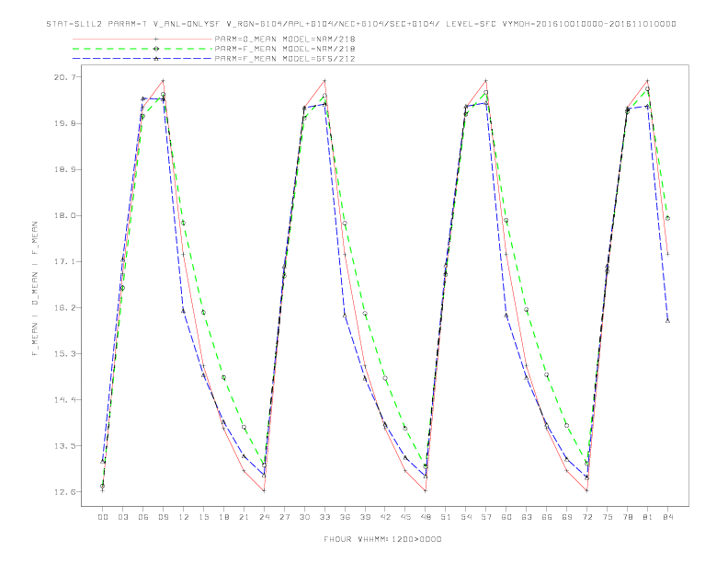The width and height of the screenshot is (728, 563).
Task: Click x-axis tick label 66
Action: click(547, 517)
